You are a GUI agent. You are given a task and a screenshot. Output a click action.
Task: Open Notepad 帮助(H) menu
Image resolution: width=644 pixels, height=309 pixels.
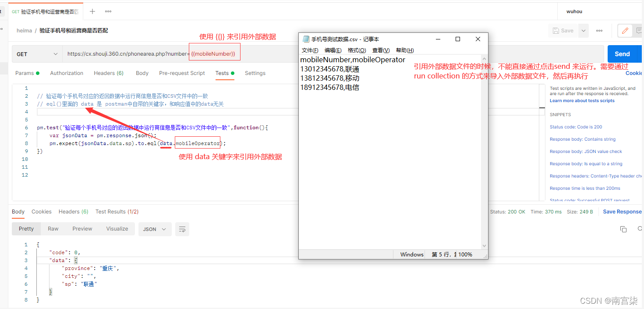pyautogui.click(x=405, y=50)
